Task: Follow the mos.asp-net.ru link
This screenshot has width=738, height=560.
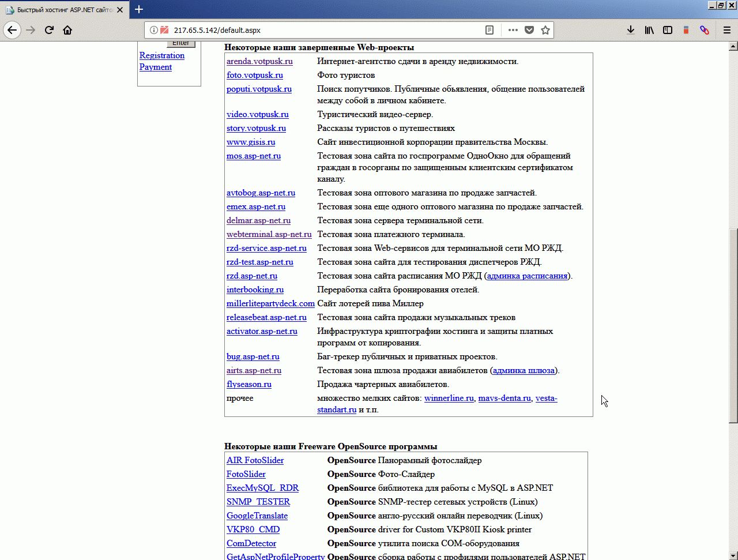Action: (254, 156)
